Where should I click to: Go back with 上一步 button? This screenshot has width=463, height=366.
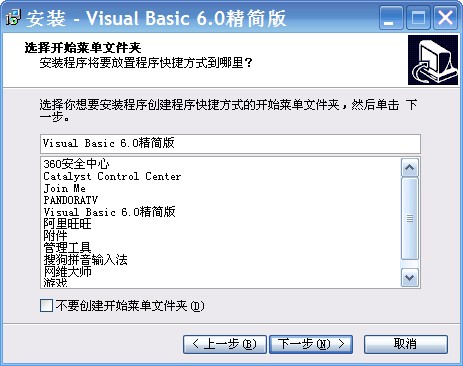(x=225, y=344)
